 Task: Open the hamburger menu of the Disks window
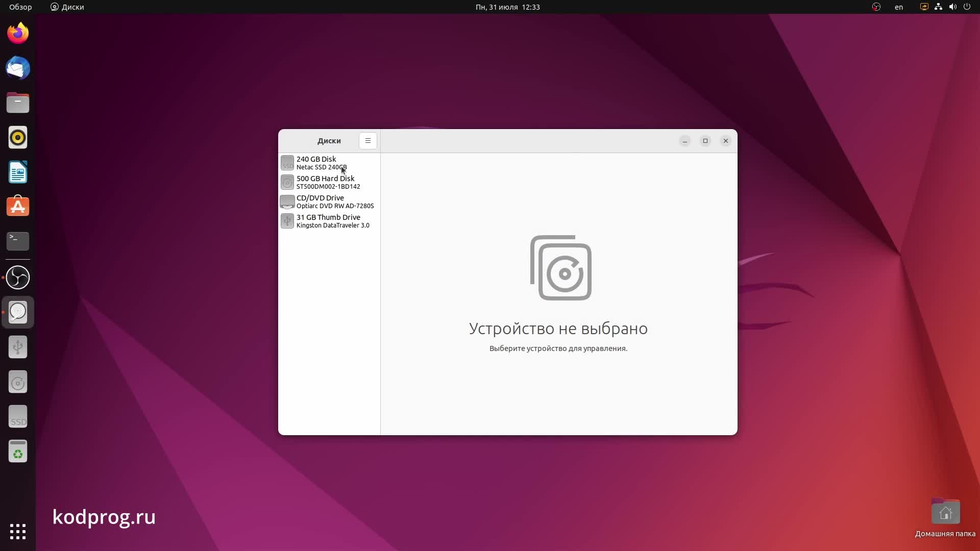(367, 141)
